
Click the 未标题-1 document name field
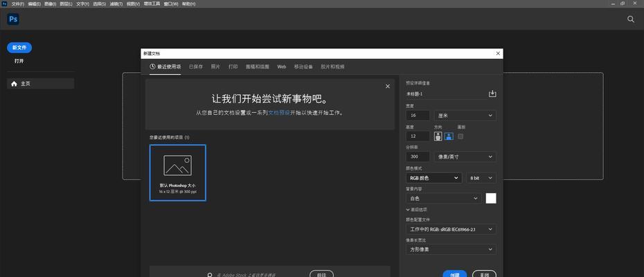pyautogui.click(x=446, y=94)
